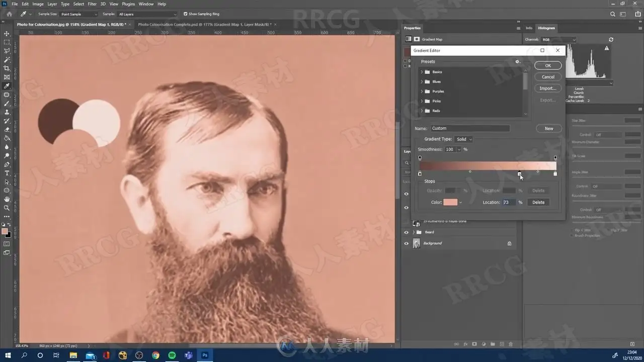Click the Home icon in options bar

[8, 14]
